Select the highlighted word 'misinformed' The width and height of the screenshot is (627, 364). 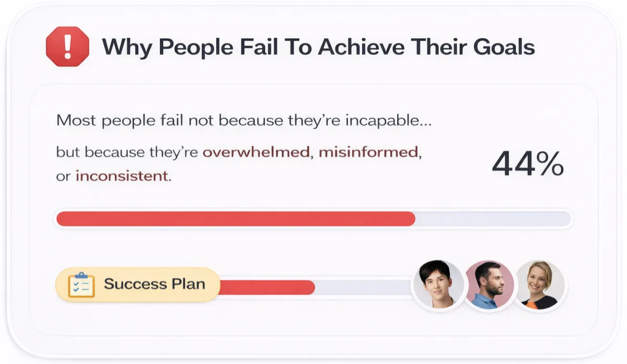[368, 152]
